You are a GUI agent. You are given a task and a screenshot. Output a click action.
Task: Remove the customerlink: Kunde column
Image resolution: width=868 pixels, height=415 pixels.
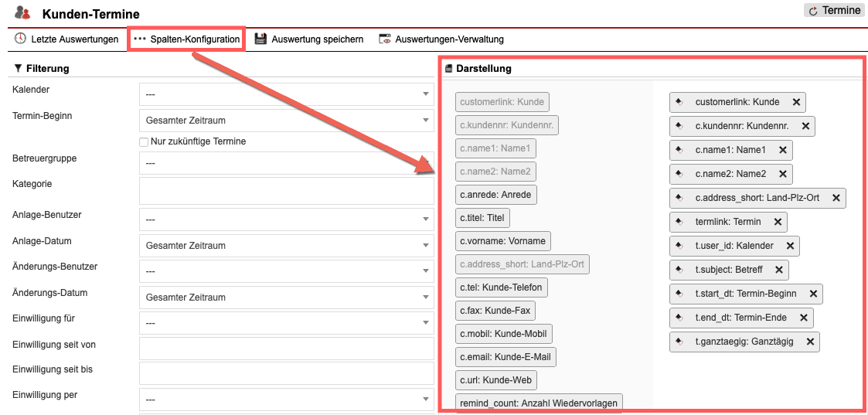[796, 102]
